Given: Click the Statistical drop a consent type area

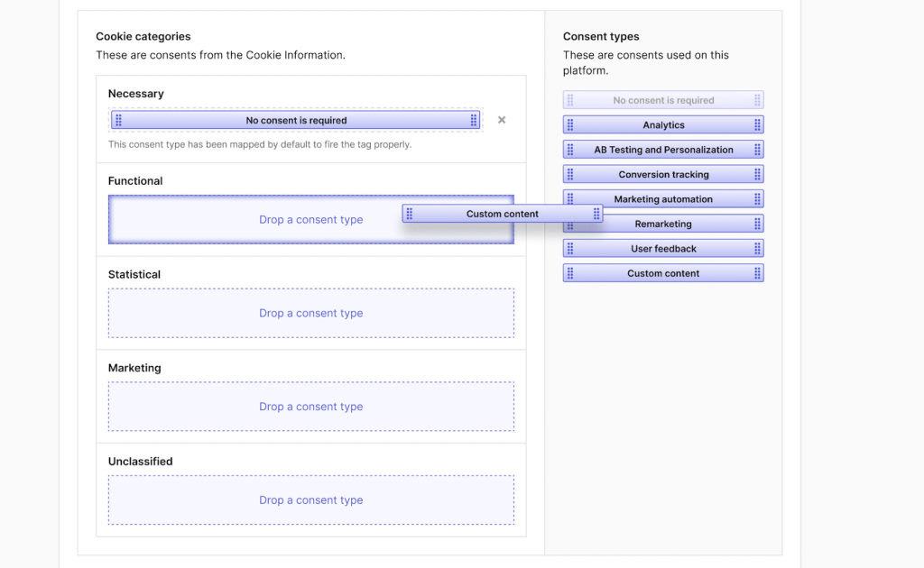Looking at the screenshot, I should (311, 313).
